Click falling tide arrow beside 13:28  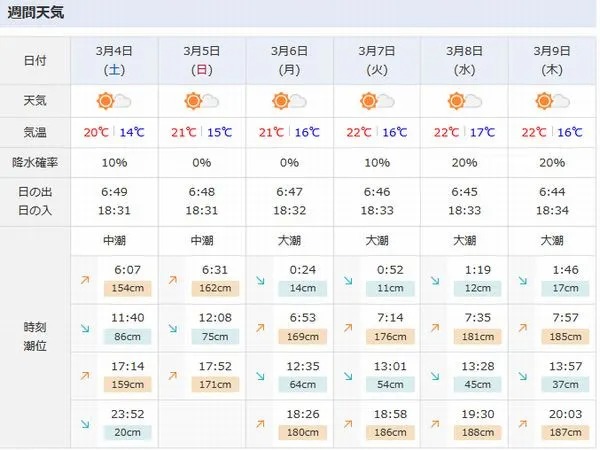click(x=435, y=376)
